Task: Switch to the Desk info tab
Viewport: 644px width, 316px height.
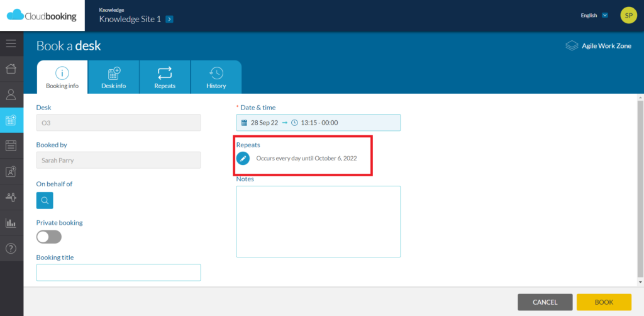Action: 114,77
